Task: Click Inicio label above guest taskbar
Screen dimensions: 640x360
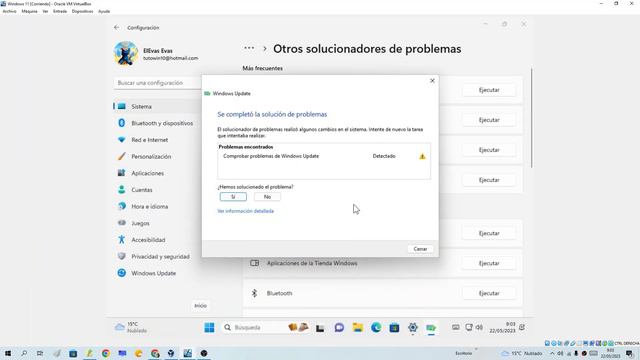Action: 200,306
